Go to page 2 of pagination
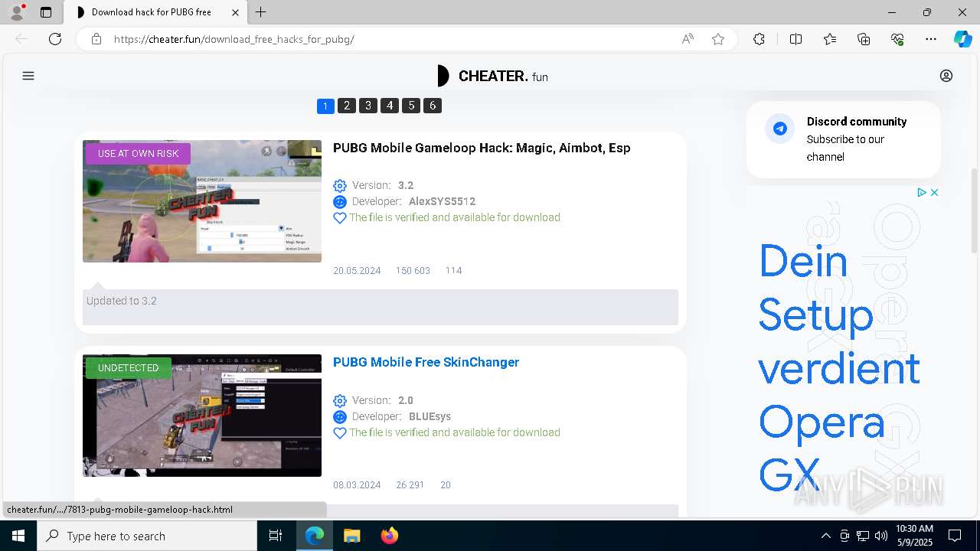980x551 pixels. click(347, 106)
